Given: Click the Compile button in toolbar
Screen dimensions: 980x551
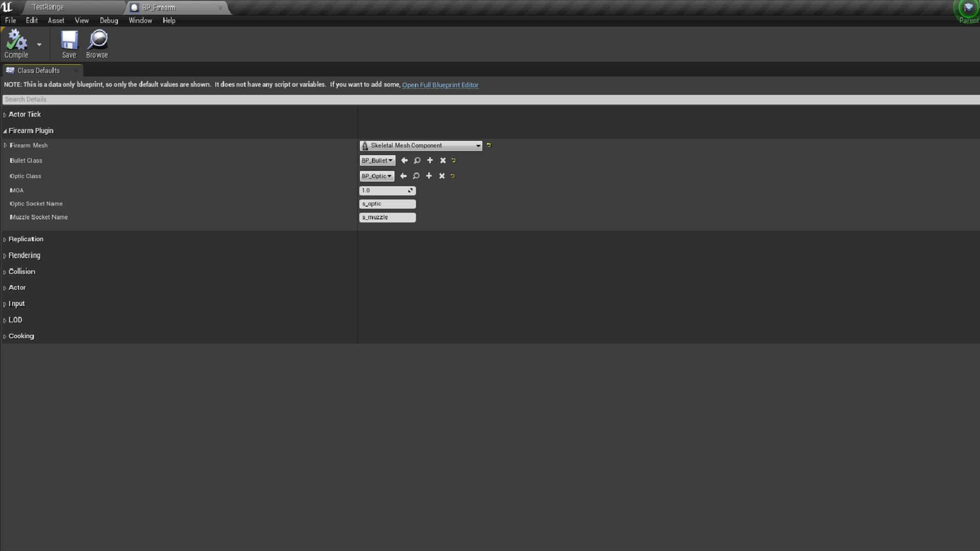Looking at the screenshot, I should (16, 44).
